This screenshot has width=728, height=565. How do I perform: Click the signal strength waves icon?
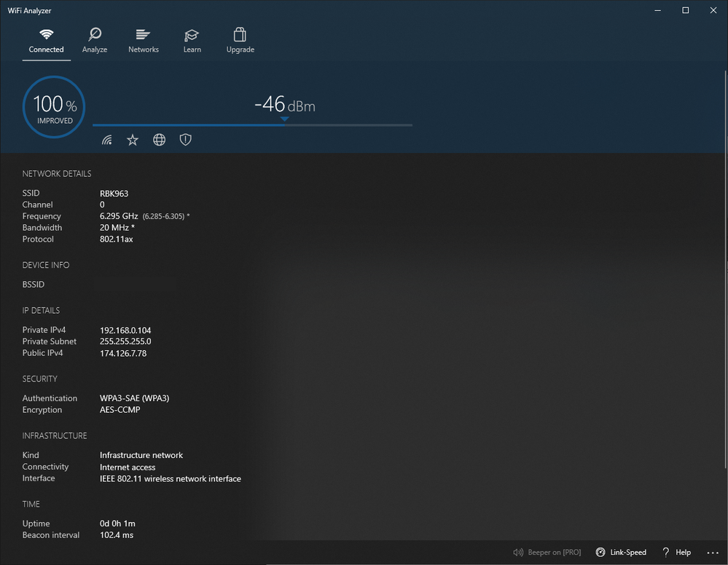tap(107, 140)
